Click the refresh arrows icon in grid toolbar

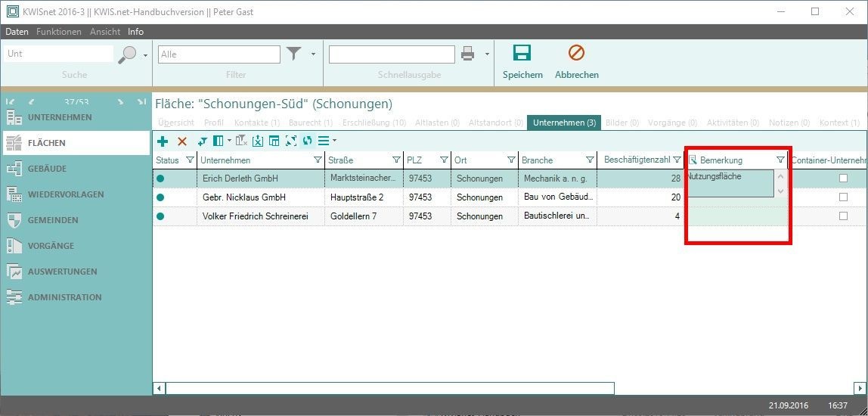pyautogui.click(x=307, y=141)
